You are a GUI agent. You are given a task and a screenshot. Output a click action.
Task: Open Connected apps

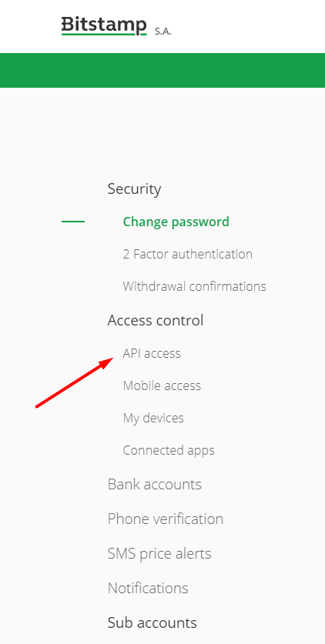(x=169, y=451)
